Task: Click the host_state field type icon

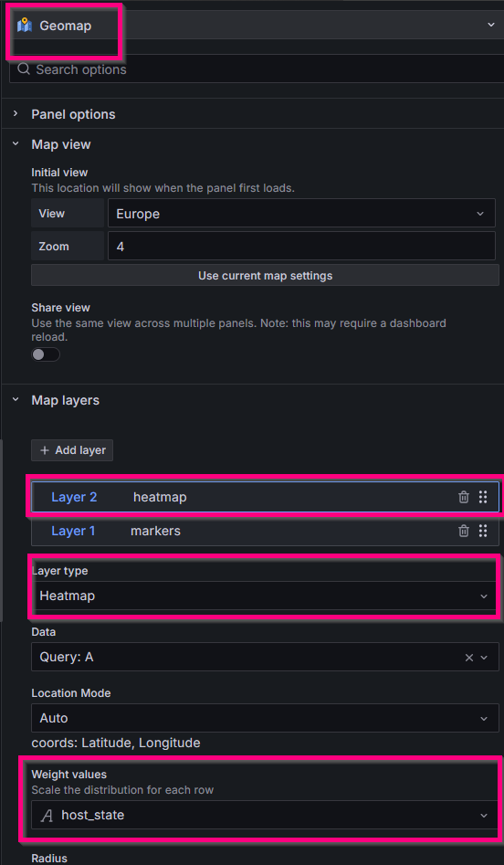Action: pos(48,816)
